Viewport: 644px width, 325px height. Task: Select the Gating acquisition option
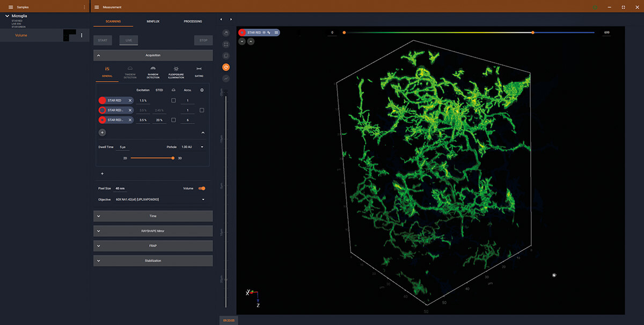click(x=199, y=72)
